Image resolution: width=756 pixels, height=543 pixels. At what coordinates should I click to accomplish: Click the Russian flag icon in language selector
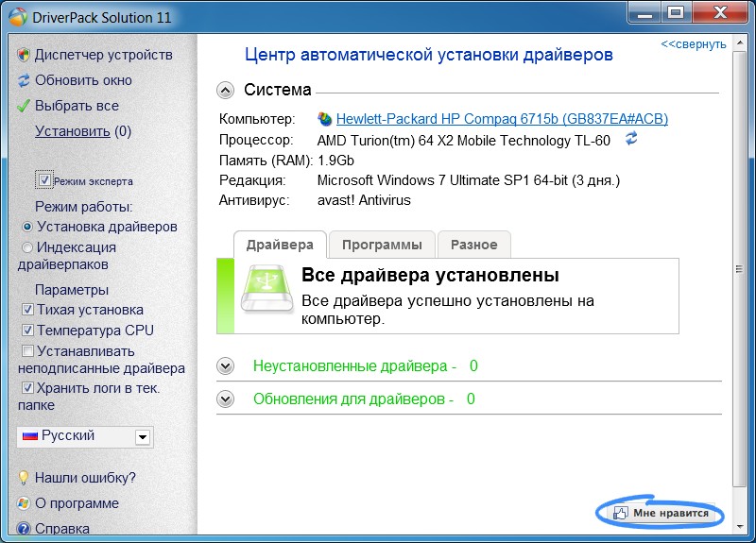pos(30,436)
